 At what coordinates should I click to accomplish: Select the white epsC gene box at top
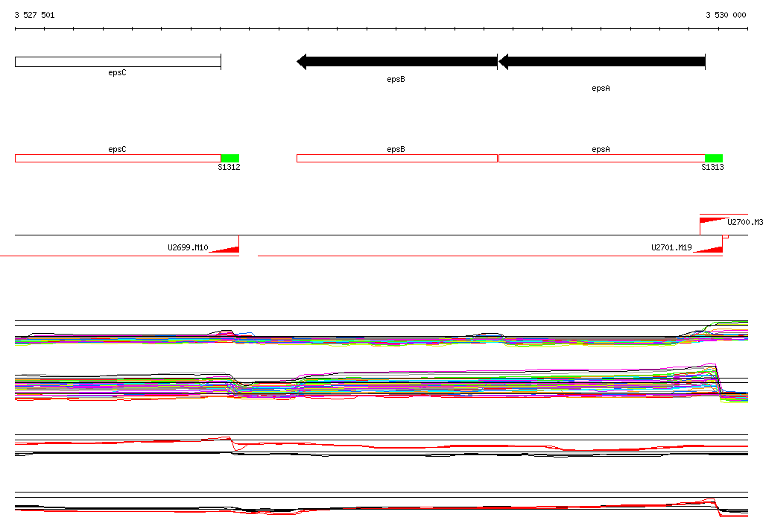(x=118, y=62)
